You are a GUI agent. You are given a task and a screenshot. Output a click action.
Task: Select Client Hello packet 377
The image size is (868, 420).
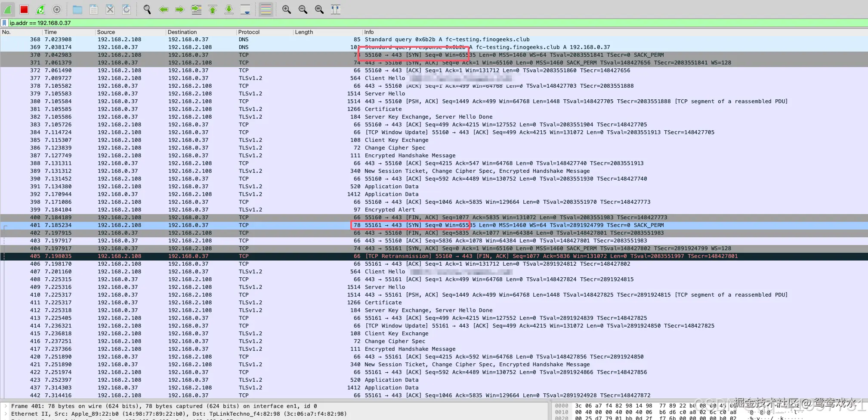click(434, 78)
